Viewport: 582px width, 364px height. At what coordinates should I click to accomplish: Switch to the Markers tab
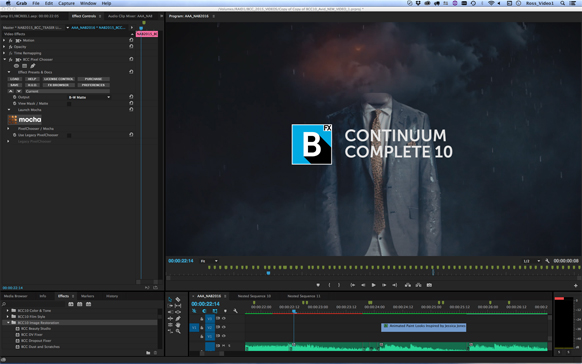[x=88, y=296]
